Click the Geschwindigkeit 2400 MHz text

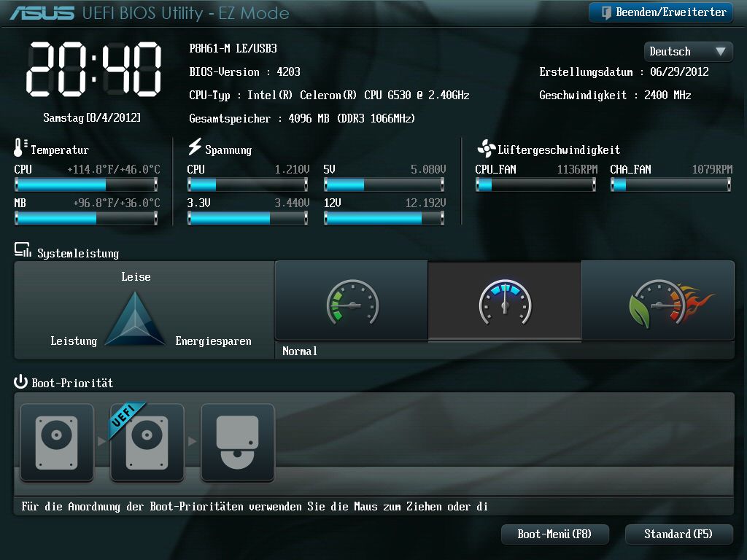point(615,96)
